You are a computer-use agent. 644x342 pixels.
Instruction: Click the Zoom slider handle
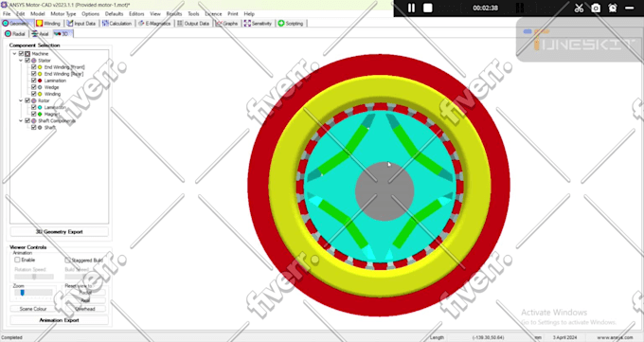(x=22, y=293)
